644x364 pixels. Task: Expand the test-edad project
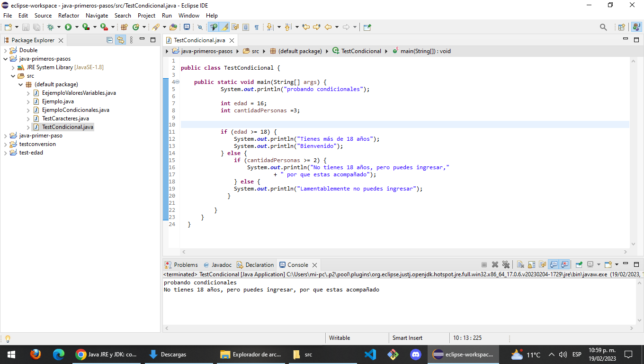point(6,153)
